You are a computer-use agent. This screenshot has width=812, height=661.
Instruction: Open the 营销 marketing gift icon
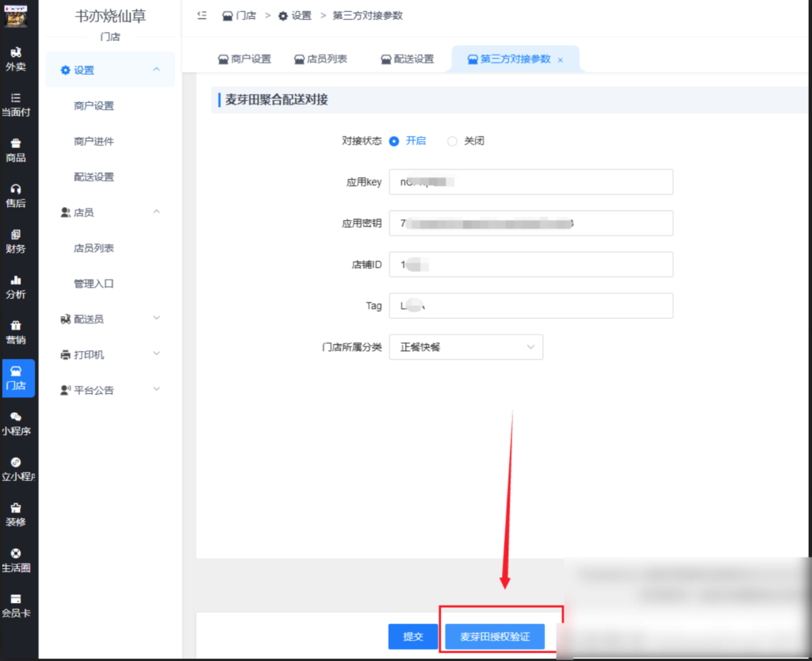coord(17,331)
